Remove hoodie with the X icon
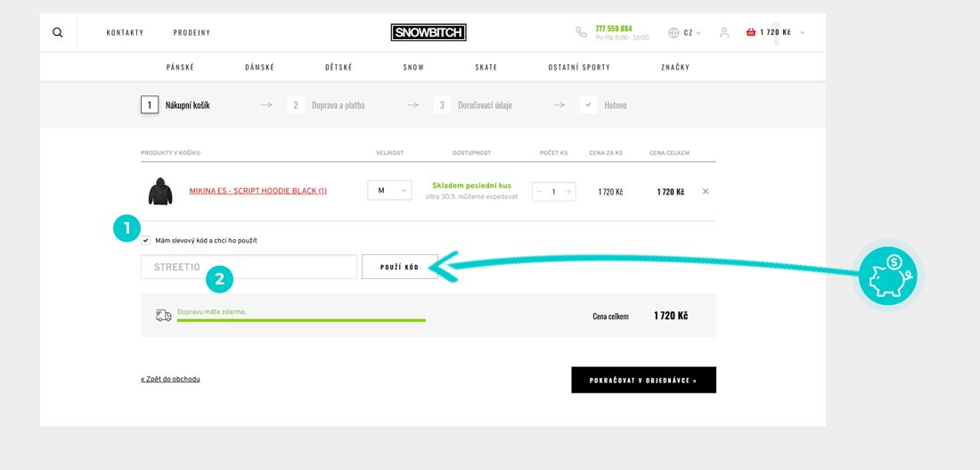Screen dimensions: 980x470 [x=706, y=192]
